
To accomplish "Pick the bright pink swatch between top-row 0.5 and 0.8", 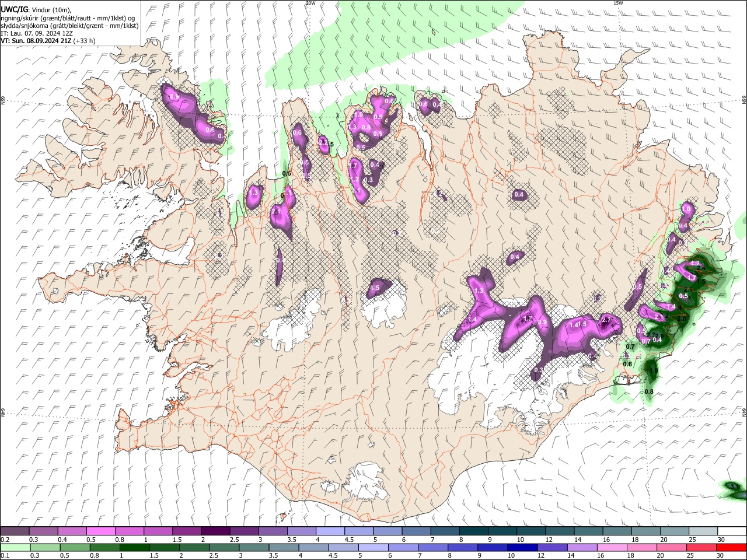I will point(100,531).
